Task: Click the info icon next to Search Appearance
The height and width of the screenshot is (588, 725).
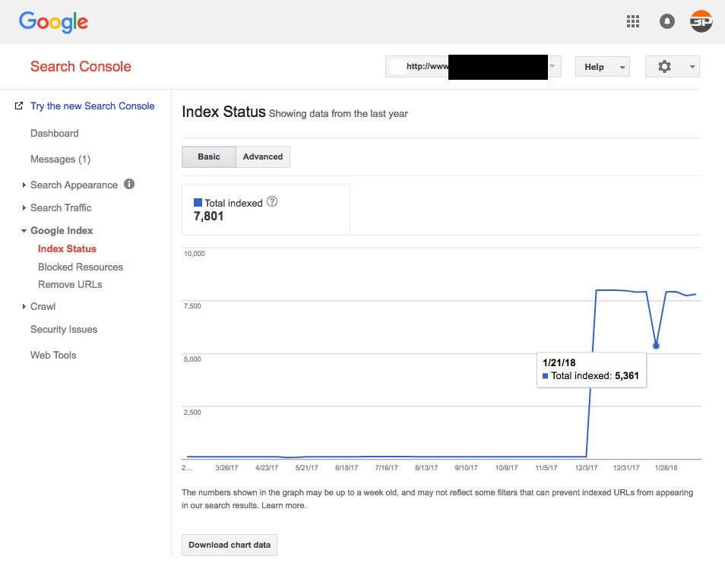Action: click(129, 184)
